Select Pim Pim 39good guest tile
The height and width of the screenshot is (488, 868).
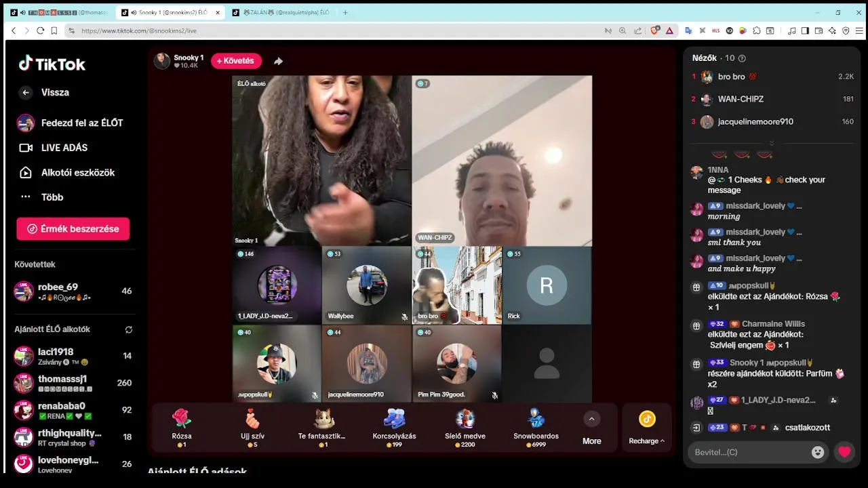pos(457,364)
